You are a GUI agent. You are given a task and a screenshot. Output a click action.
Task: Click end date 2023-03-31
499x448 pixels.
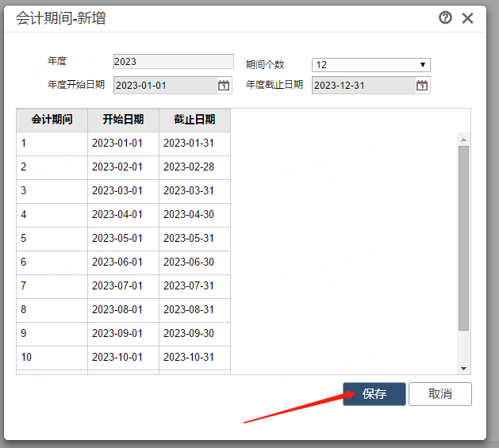[x=195, y=192]
